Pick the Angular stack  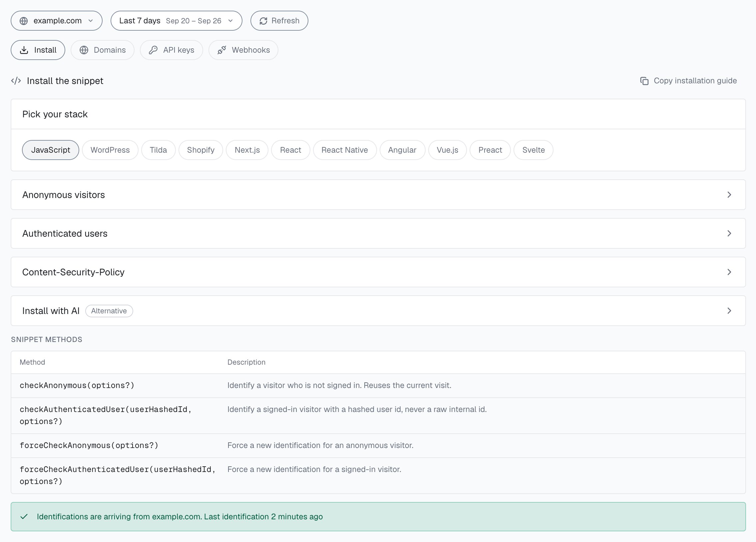[x=402, y=150]
